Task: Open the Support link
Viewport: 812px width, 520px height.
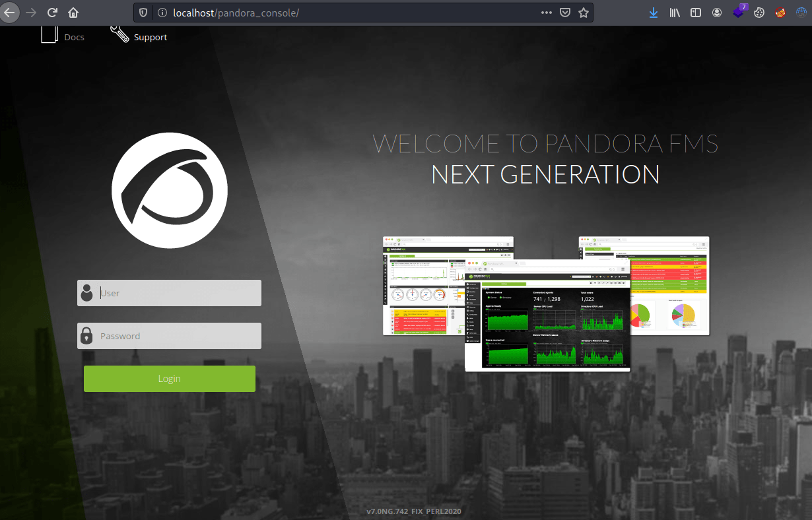Action: point(151,38)
